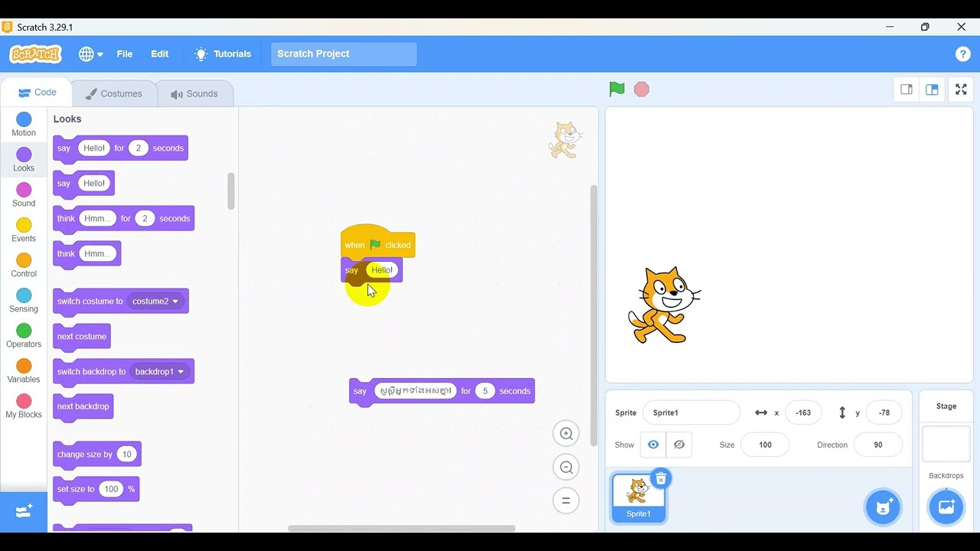Image resolution: width=980 pixels, height=551 pixels.
Task: Click the cat sprite on the stage
Action: coord(664,305)
